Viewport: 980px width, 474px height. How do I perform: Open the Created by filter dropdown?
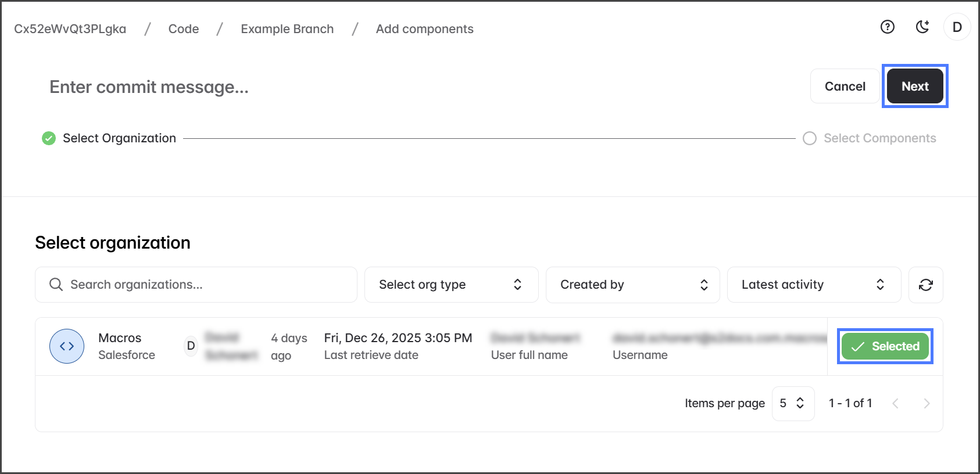coord(632,285)
